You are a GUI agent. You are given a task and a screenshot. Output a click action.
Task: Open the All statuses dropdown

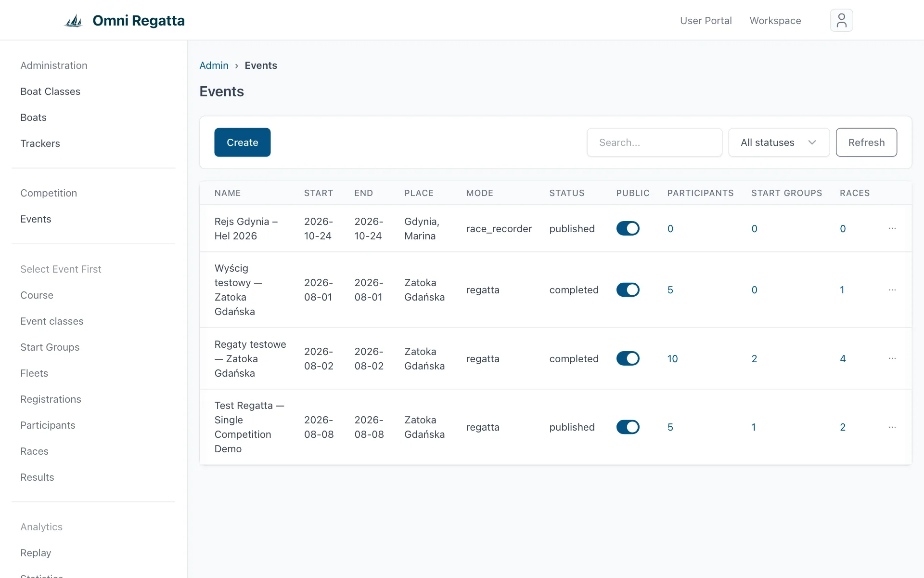[x=779, y=143]
